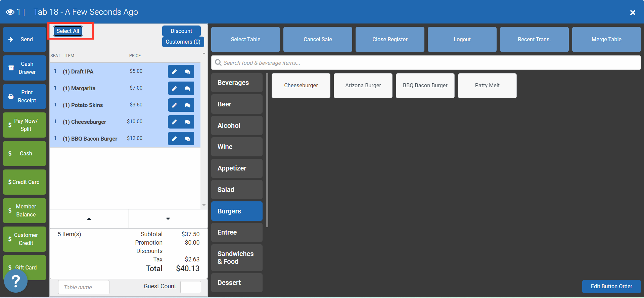Viewport: 644px width, 298px height.
Task: Focus the food & beverage search field
Action: pyautogui.click(x=426, y=63)
